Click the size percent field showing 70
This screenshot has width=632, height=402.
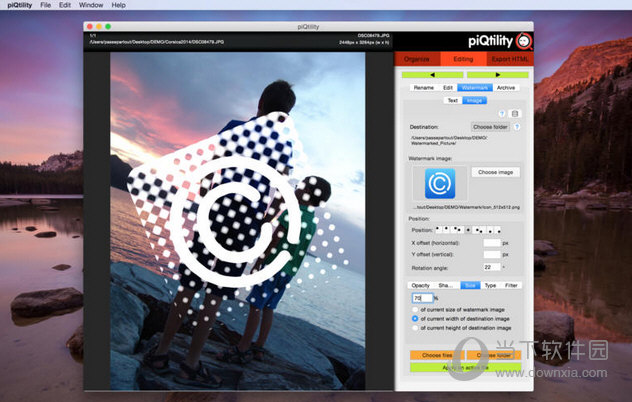[x=422, y=298]
